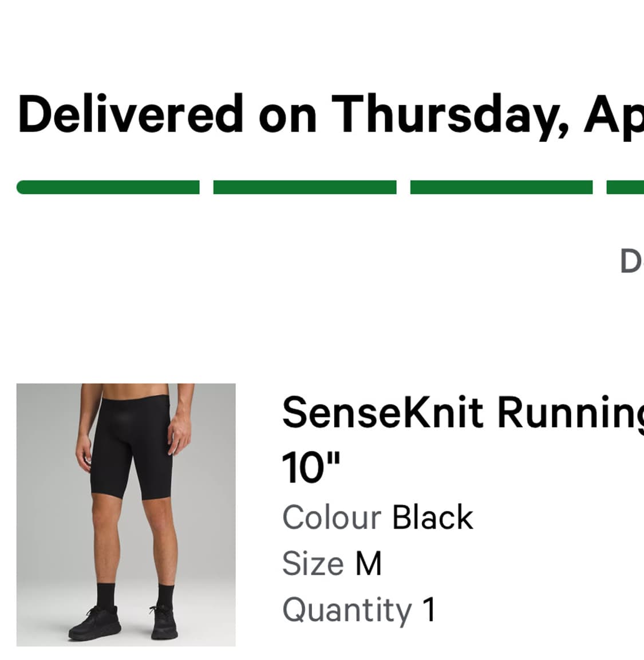Image resolution: width=644 pixels, height=660 pixels.
Task: Open the black running shorts product thumbnail
Action: [x=126, y=515]
